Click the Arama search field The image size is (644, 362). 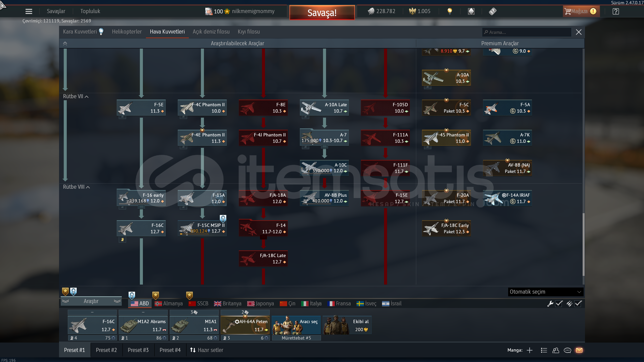(x=527, y=32)
